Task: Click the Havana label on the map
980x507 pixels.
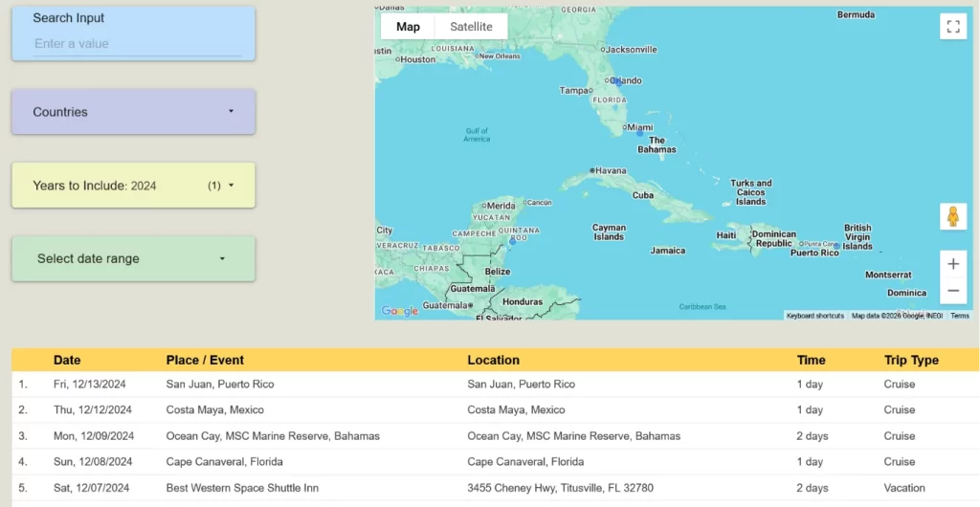Action: click(x=611, y=170)
